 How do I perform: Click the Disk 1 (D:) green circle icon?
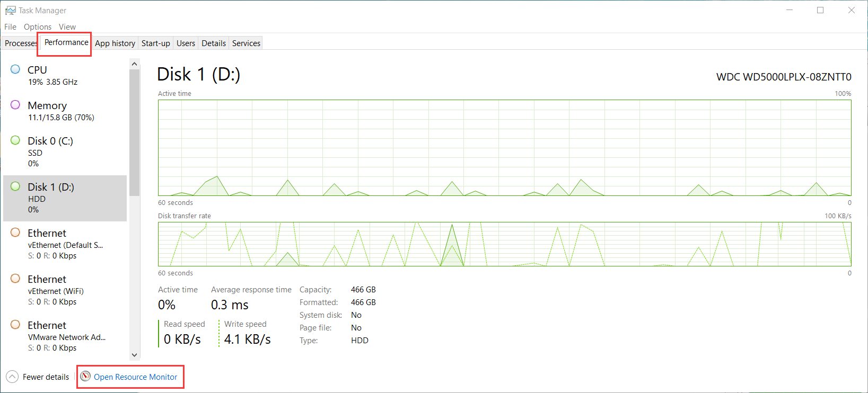pyautogui.click(x=15, y=186)
